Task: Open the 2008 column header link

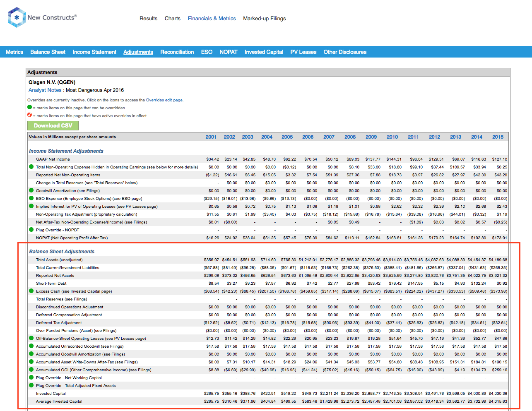Action: click(350, 137)
